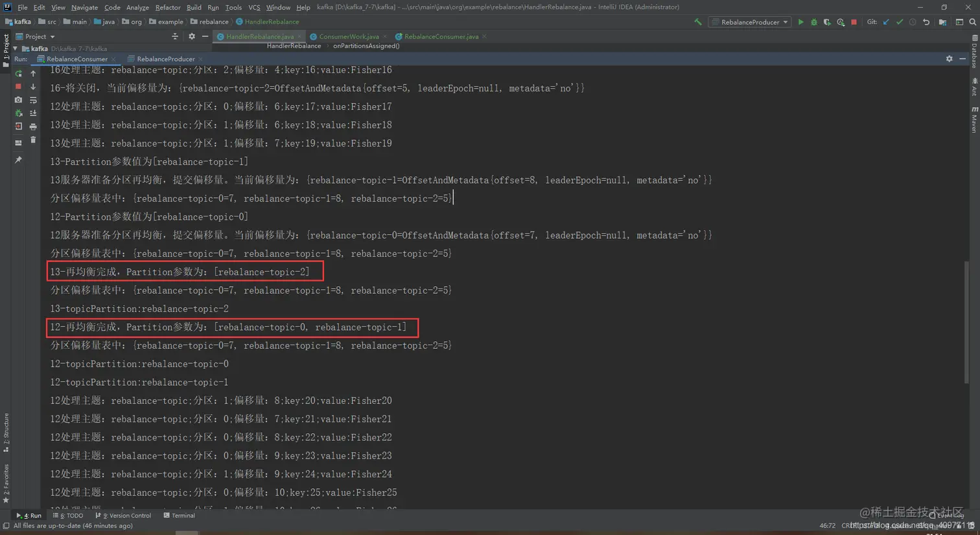Dump threads with the camera icon
980x535 pixels.
(18, 100)
